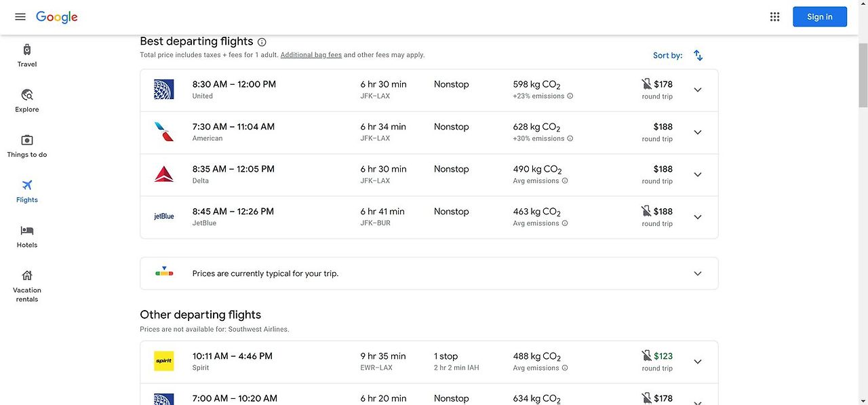The width and height of the screenshot is (868, 405).
Task: Click the sort order arrows icon
Action: point(698,56)
